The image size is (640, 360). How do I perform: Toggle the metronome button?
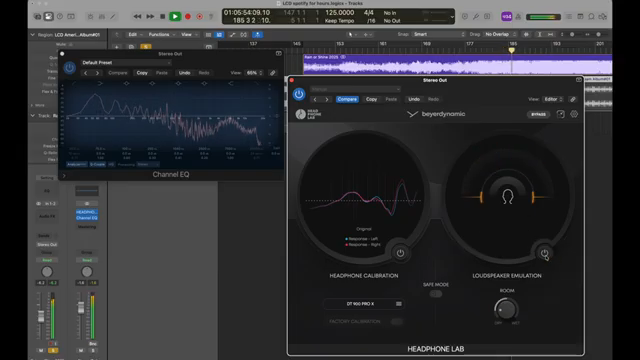click(x=518, y=17)
